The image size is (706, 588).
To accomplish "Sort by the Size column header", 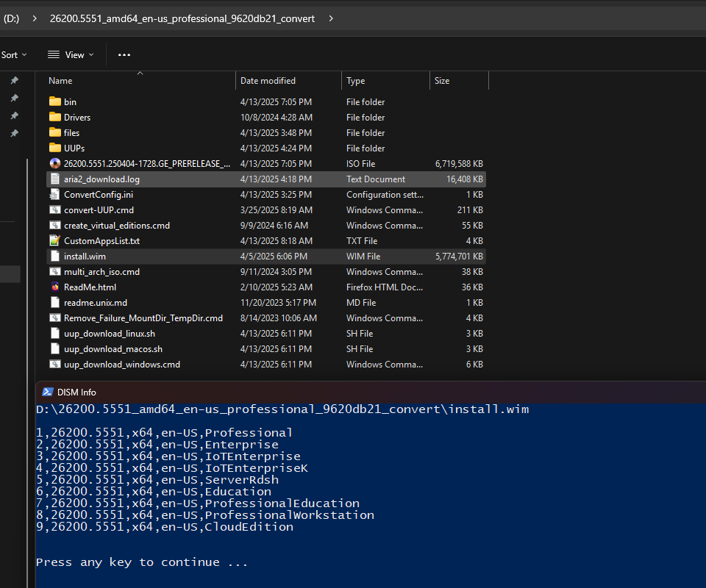I will (459, 81).
